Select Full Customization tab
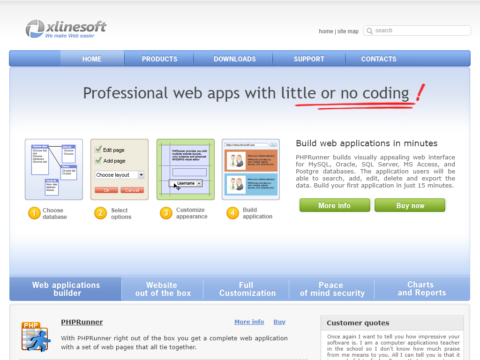Screen dimensions: 480x360 [x=247, y=289]
